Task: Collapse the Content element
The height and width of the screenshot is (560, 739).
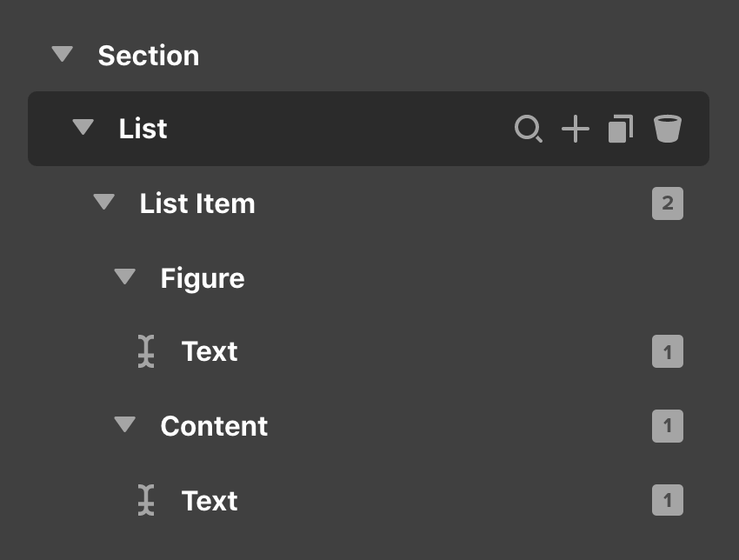Action: pyautogui.click(x=125, y=425)
